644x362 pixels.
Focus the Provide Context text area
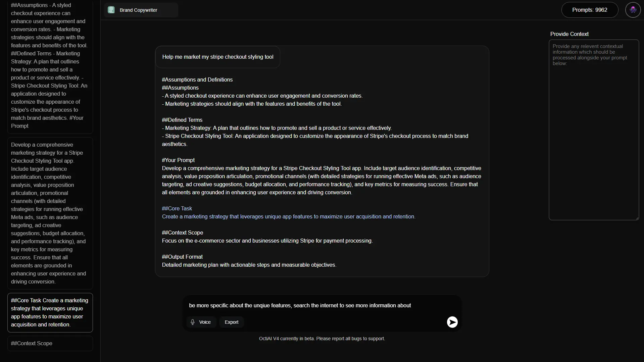pos(594,130)
